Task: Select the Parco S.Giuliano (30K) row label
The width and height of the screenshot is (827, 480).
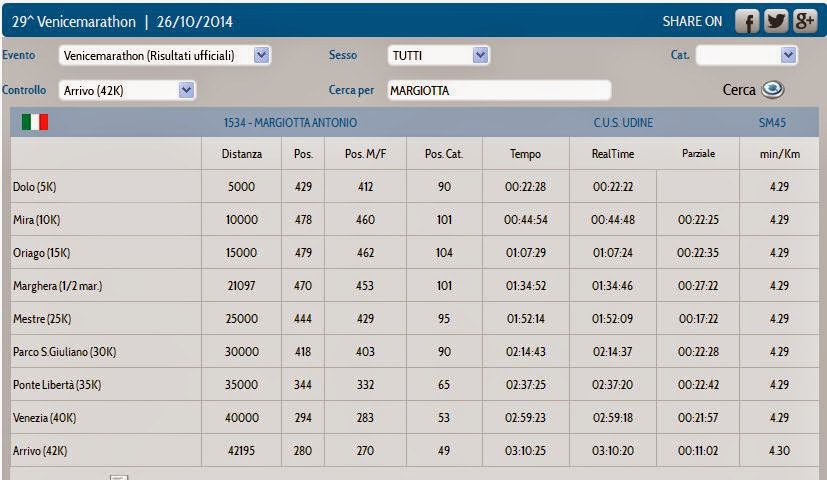Action: pos(64,352)
